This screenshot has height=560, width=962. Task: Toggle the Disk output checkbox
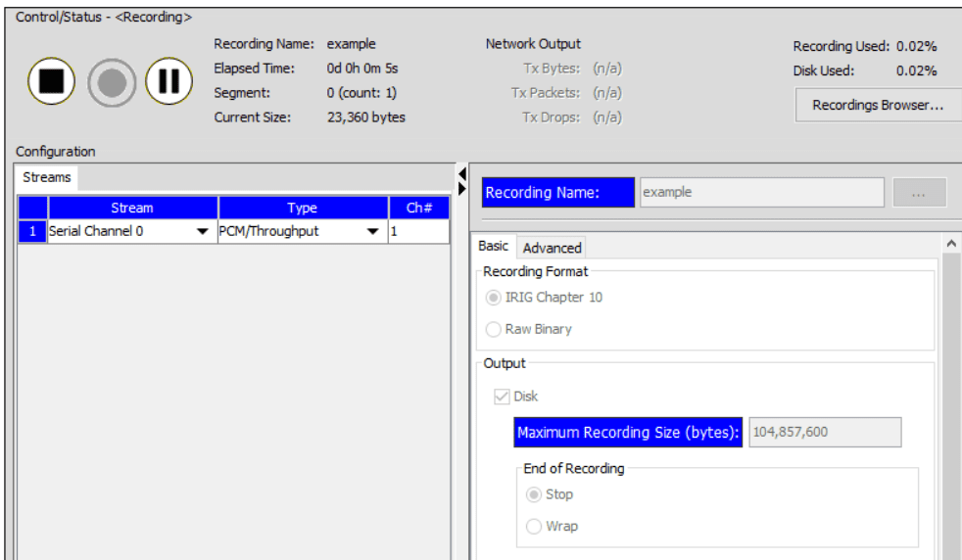click(502, 397)
